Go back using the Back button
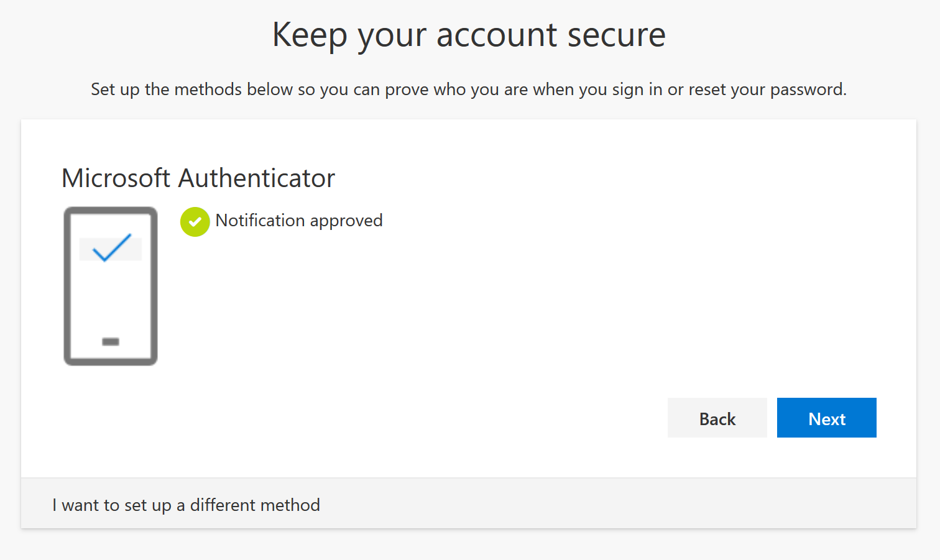The width and height of the screenshot is (940, 560). 717,418
